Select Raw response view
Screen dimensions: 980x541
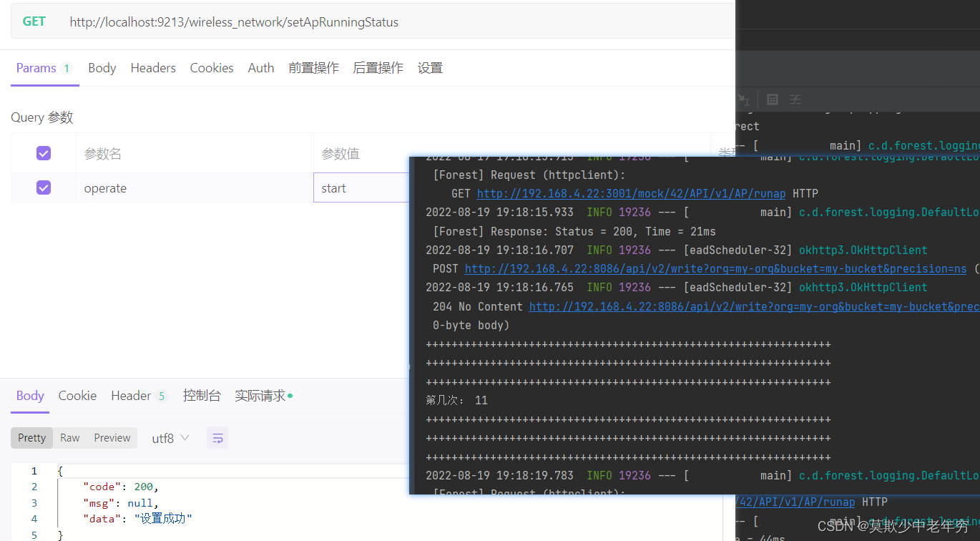tap(70, 438)
